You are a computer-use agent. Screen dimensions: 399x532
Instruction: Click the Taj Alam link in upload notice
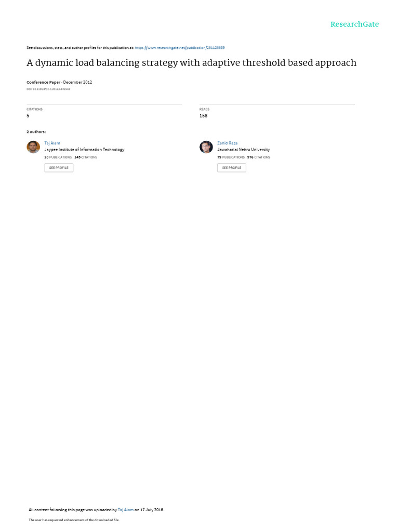(x=126, y=510)
